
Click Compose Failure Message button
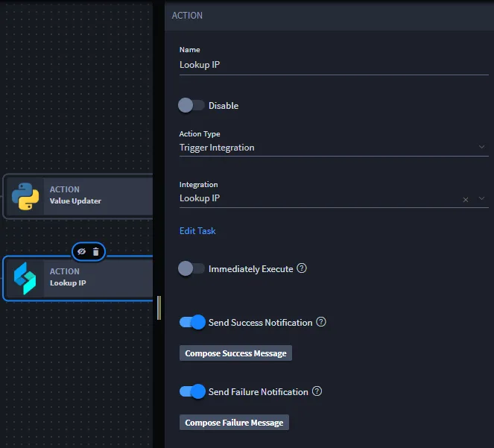pyautogui.click(x=234, y=423)
